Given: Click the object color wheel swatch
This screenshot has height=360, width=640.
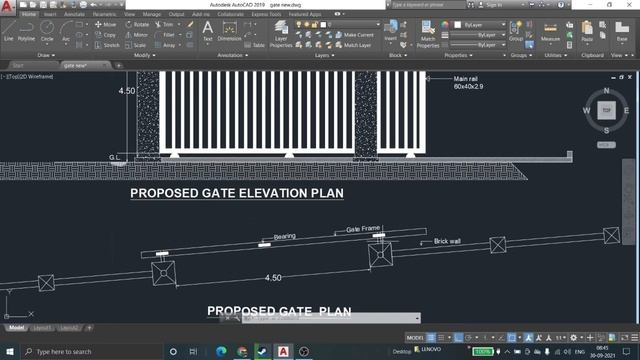Looking at the screenshot, I should [x=444, y=25].
